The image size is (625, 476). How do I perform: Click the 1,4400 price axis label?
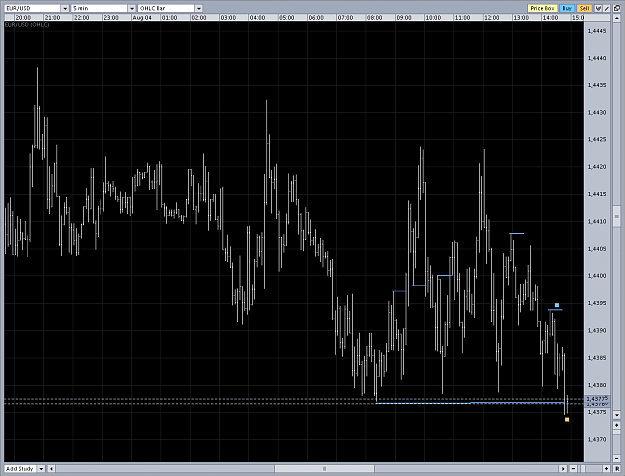[x=597, y=276]
